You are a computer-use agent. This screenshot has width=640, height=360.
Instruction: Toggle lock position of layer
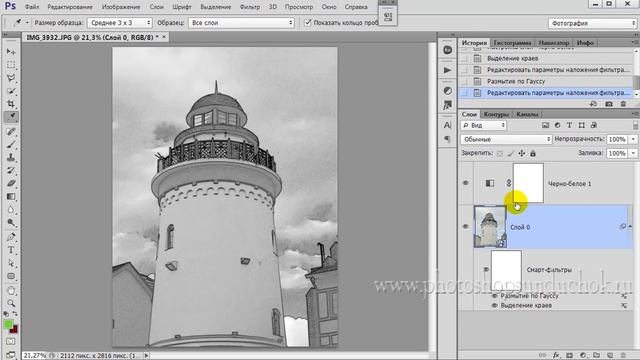click(x=522, y=153)
